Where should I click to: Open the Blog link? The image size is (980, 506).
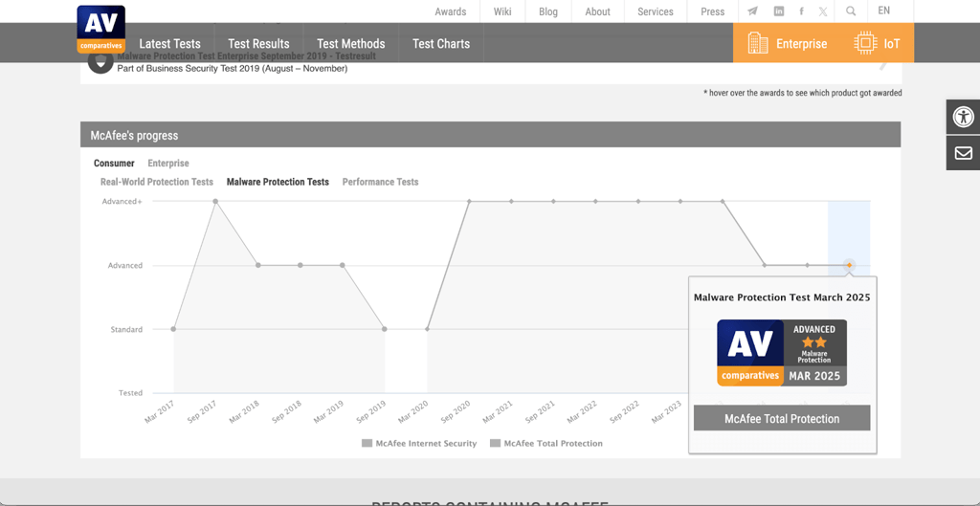coord(548,11)
